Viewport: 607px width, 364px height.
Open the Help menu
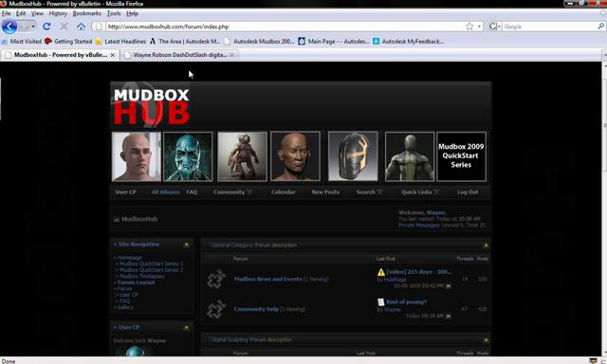tap(132, 13)
